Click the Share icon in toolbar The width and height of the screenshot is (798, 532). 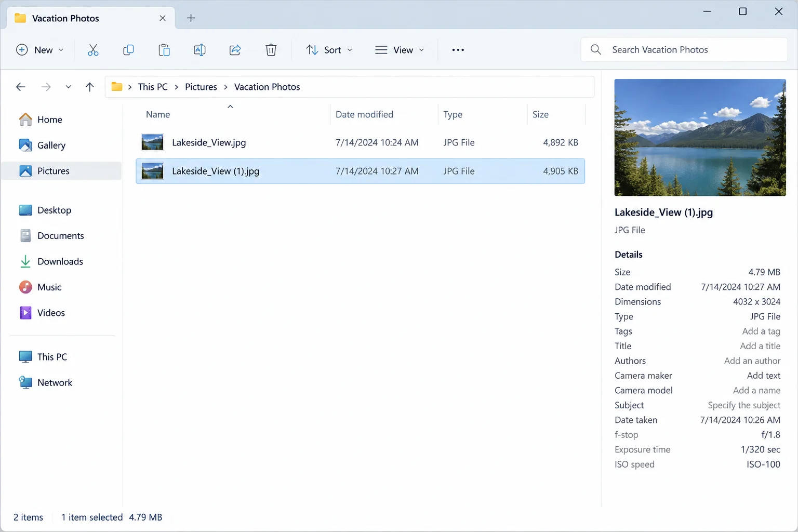point(235,50)
